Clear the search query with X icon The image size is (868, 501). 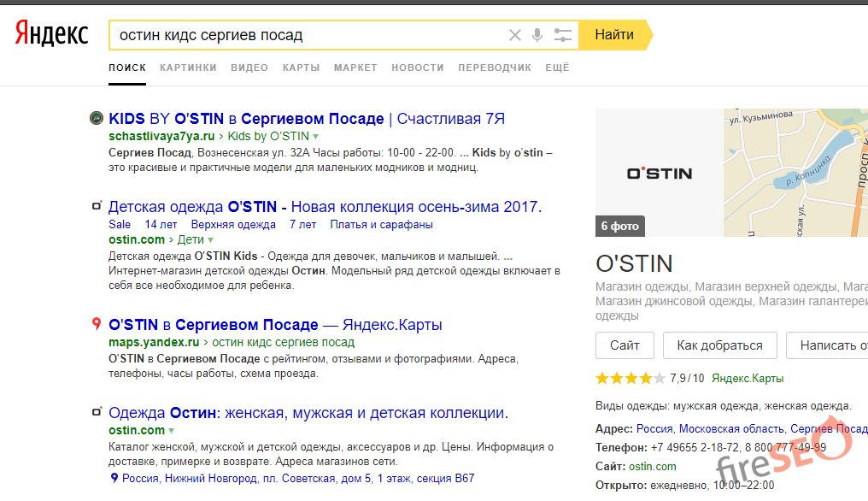tap(514, 35)
